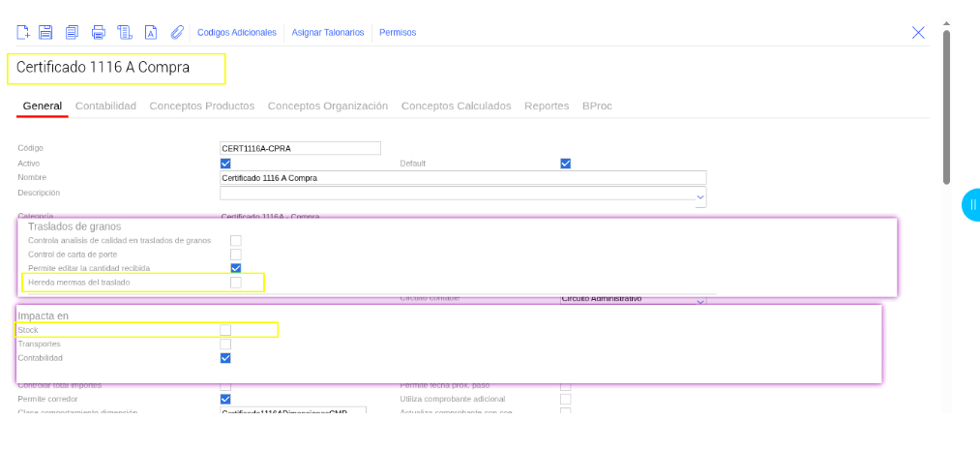Screen dimensions: 980x451
Task: Click the vertical scrollbar on the right
Action: (946, 106)
